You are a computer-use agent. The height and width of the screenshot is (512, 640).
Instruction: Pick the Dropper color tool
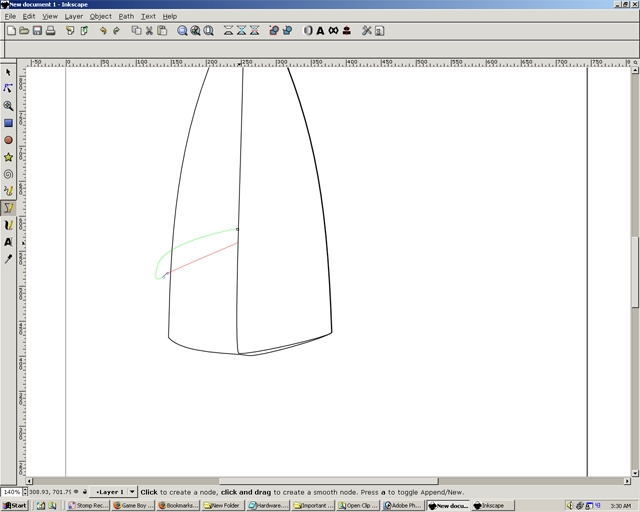[8, 259]
